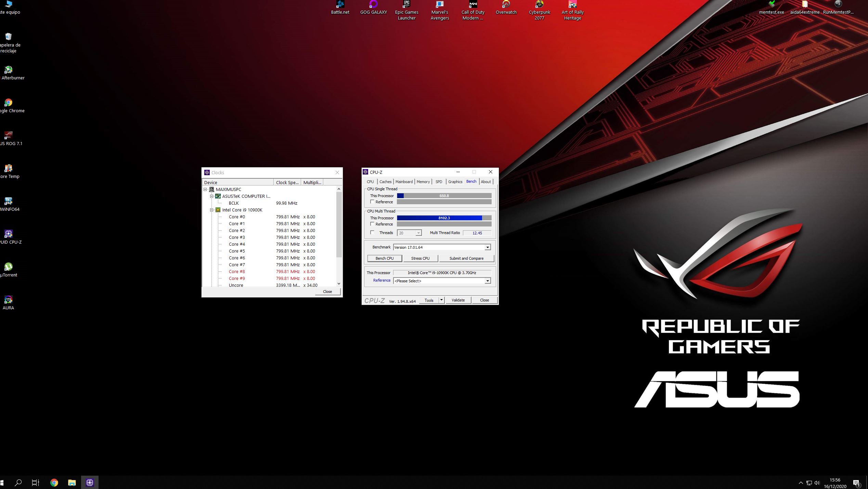Collapse the Intel Core i9 10900K node
The image size is (868, 489).
pyautogui.click(x=212, y=210)
